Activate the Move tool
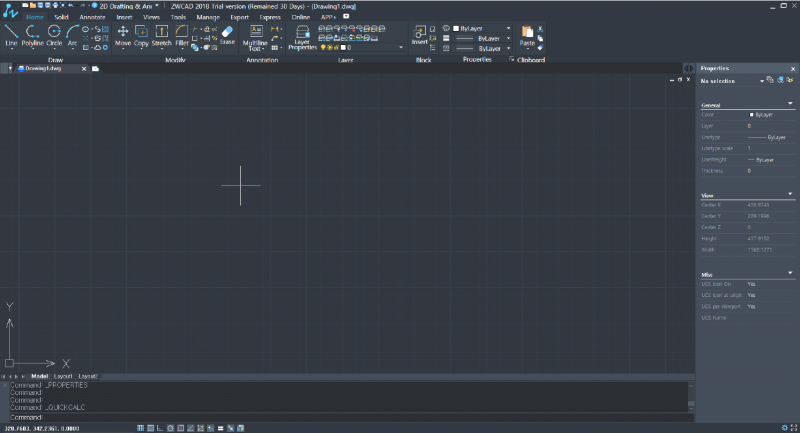The width and height of the screenshot is (800, 433). coord(123,36)
